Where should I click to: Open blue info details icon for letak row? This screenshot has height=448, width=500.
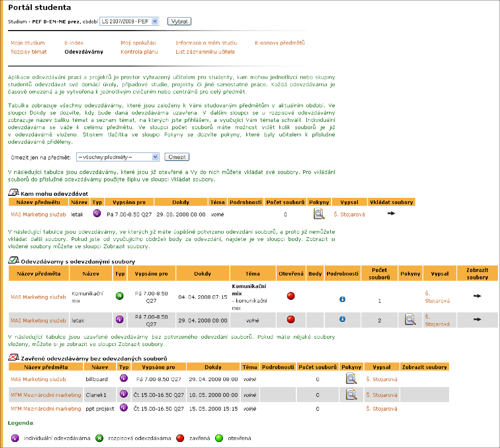pyautogui.click(x=342, y=319)
